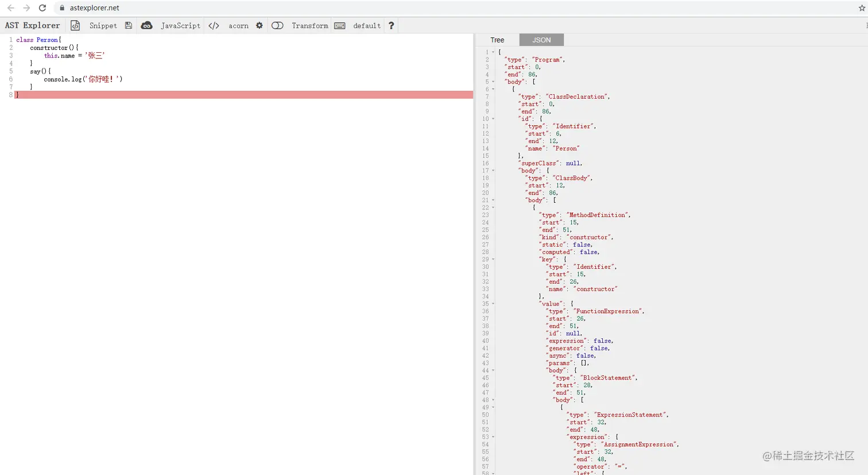Click the code brackets parser icon
The height and width of the screenshot is (475, 868).
click(x=214, y=25)
